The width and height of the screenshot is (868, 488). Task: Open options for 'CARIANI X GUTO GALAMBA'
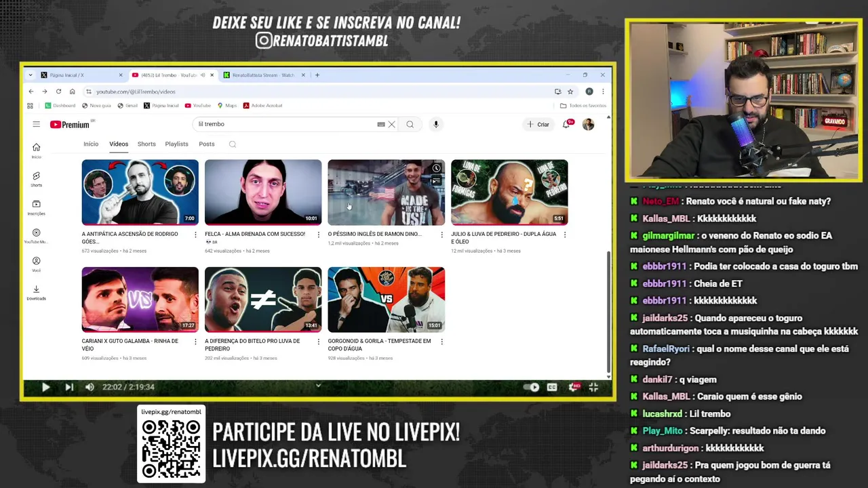195,342
